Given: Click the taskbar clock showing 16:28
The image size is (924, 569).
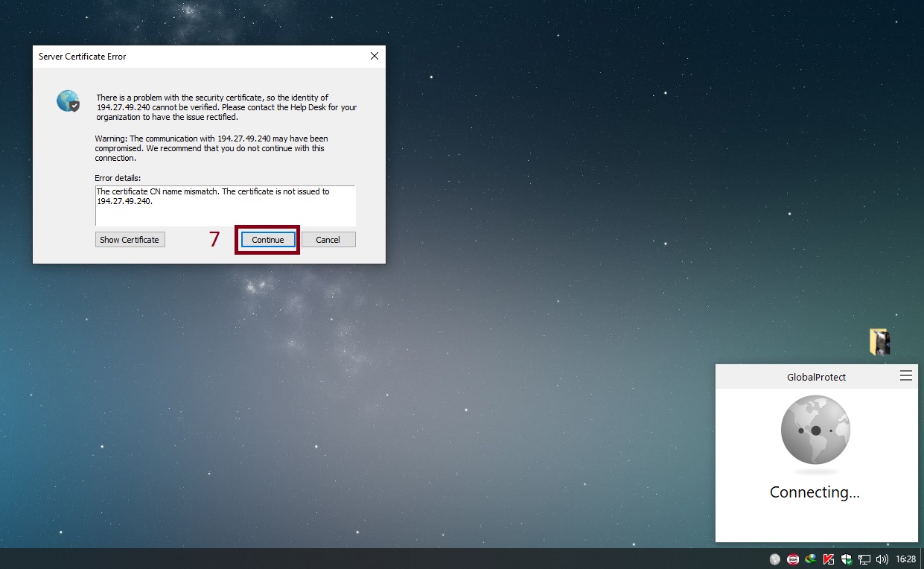Looking at the screenshot, I should click(905, 559).
